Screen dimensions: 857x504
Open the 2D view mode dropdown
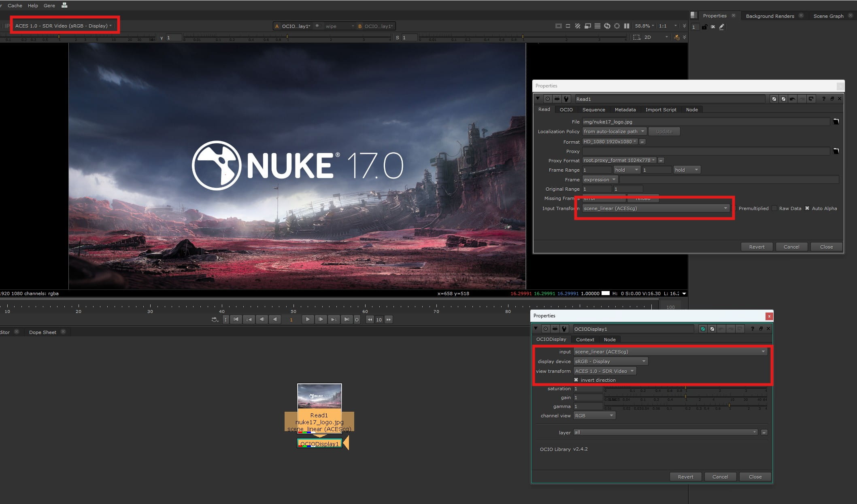(656, 37)
